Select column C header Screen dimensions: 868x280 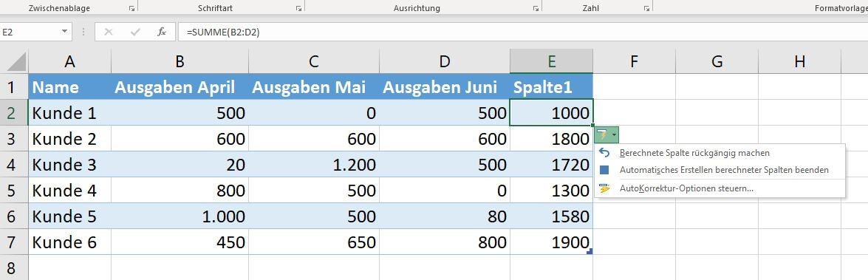[x=314, y=61]
